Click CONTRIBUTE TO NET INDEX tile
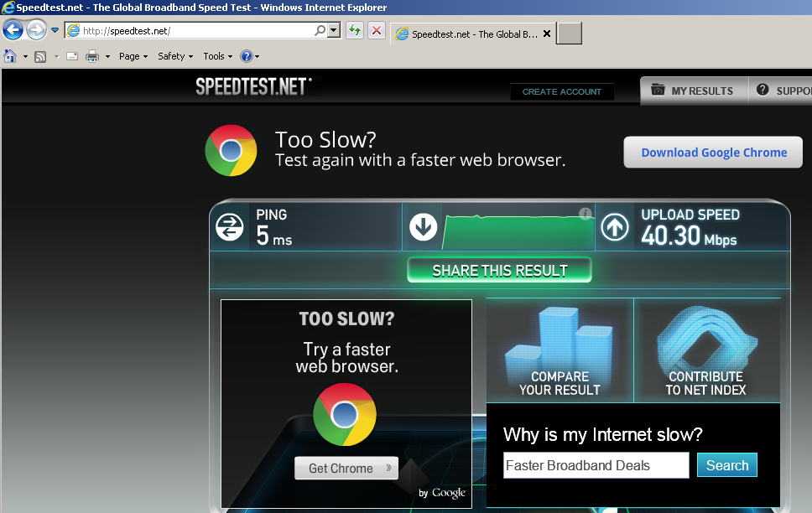 [706, 350]
